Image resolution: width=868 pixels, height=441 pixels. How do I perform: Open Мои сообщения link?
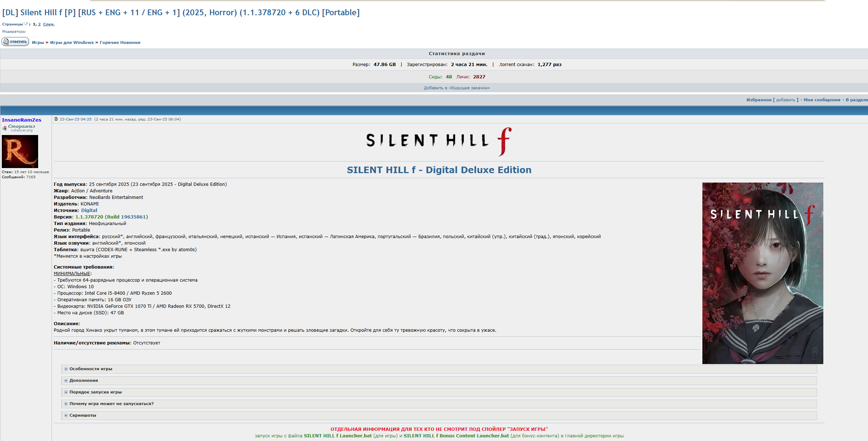pos(822,100)
